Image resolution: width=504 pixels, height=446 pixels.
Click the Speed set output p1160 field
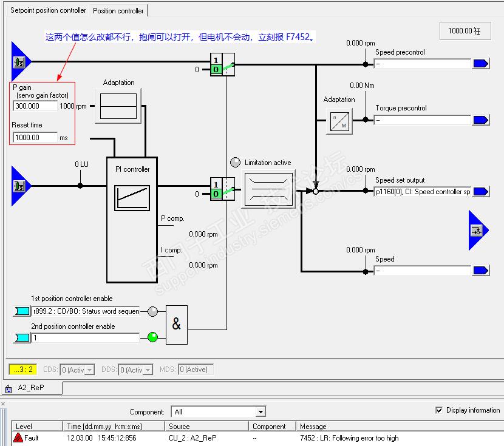[x=422, y=192]
